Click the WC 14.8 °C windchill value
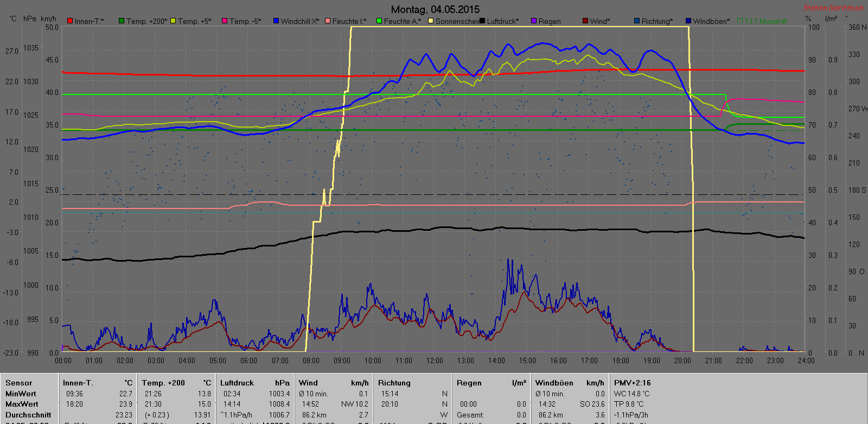This screenshot has height=424, width=868. point(632,394)
